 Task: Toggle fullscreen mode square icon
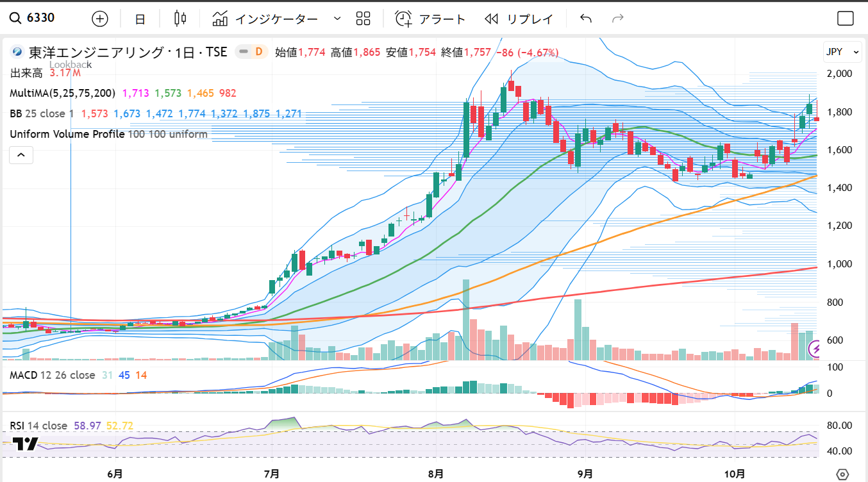click(846, 19)
